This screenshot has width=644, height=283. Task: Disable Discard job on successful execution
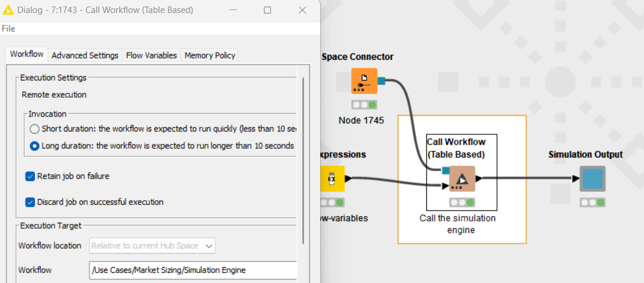30,202
